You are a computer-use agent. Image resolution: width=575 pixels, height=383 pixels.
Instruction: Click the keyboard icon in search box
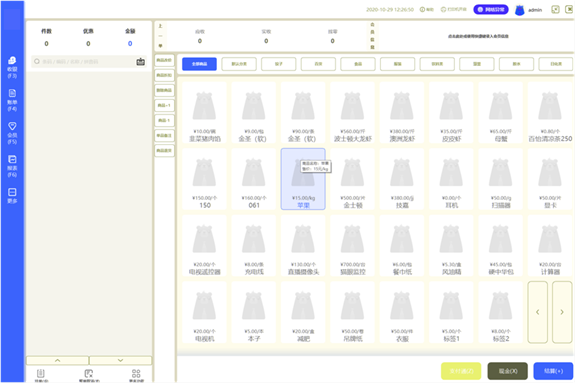[140, 62]
